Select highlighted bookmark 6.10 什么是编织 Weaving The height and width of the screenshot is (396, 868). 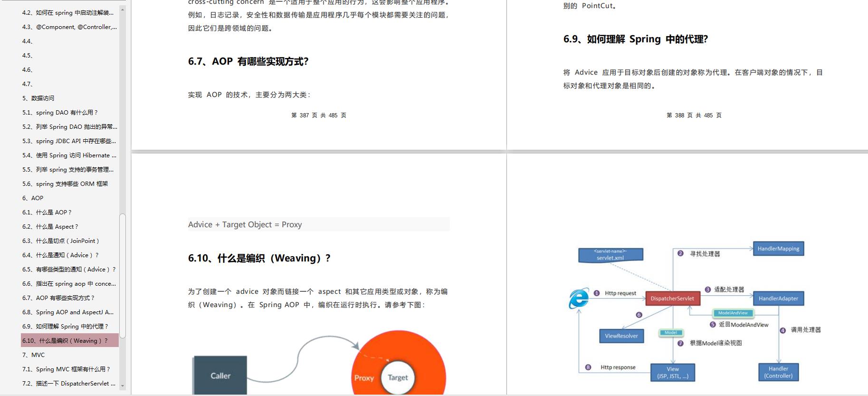click(70, 340)
